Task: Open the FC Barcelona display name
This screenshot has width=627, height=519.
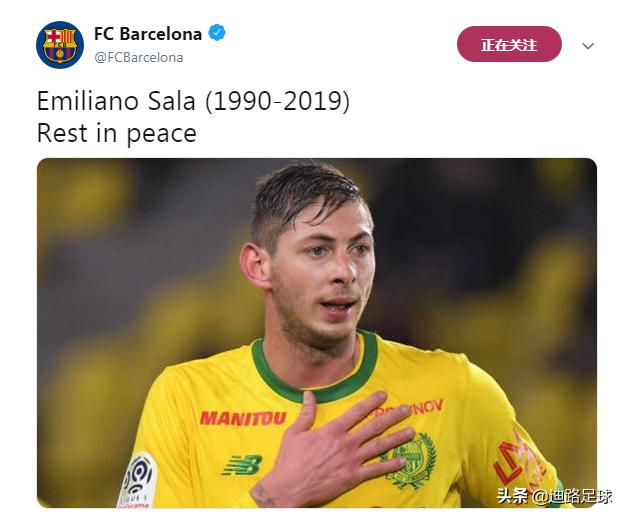Action: (x=148, y=34)
